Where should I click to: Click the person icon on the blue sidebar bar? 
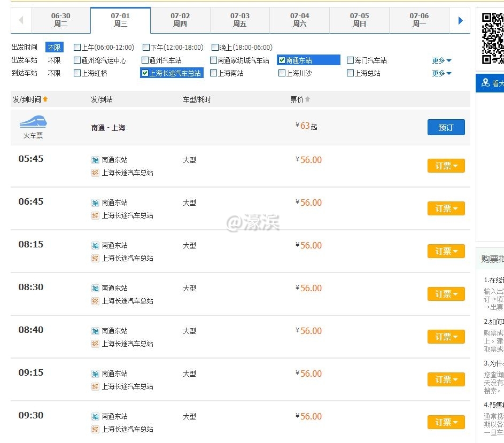[485, 83]
